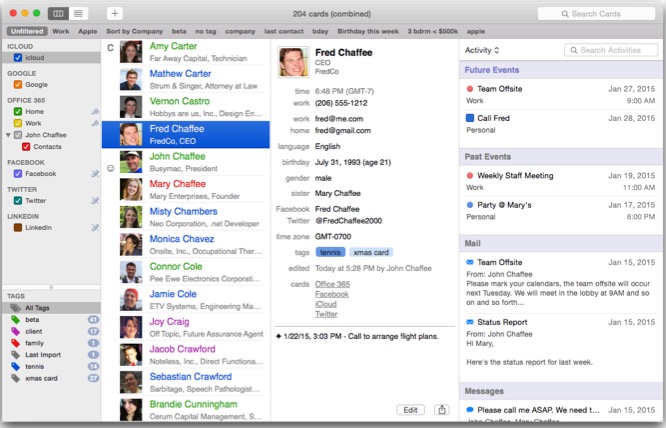This screenshot has width=666, height=428.
Task: Toggle the Office 365 Home checkbox
Action: 18,111
